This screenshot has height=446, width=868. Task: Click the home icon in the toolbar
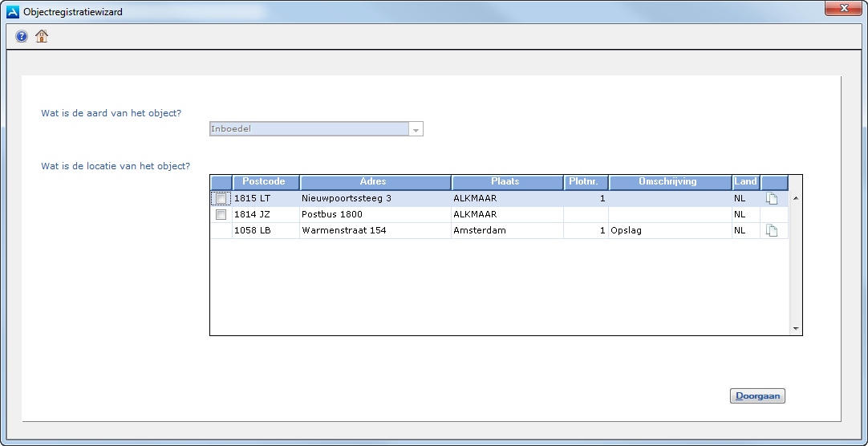click(x=42, y=36)
